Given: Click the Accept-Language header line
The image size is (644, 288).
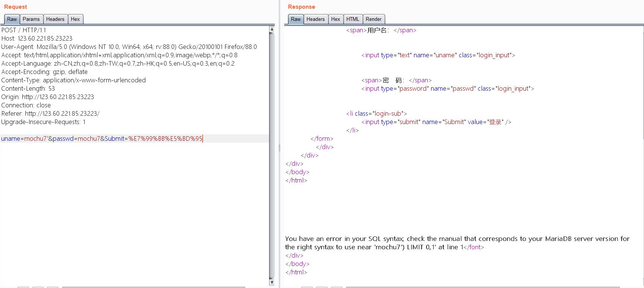Looking at the screenshot, I should point(118,63).
